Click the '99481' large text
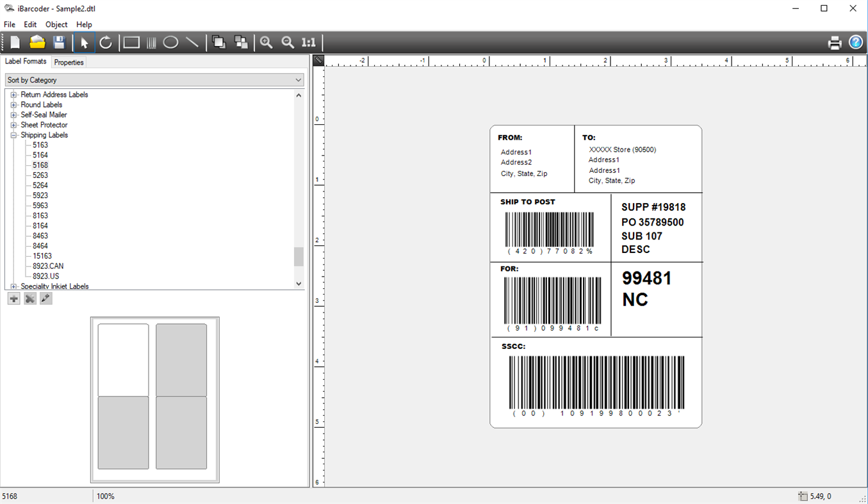 click(647, 279)
